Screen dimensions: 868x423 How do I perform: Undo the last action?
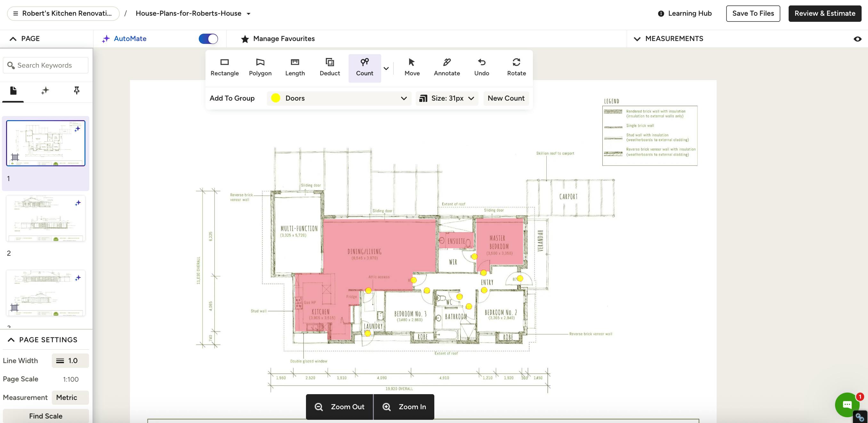click(481, 68)
